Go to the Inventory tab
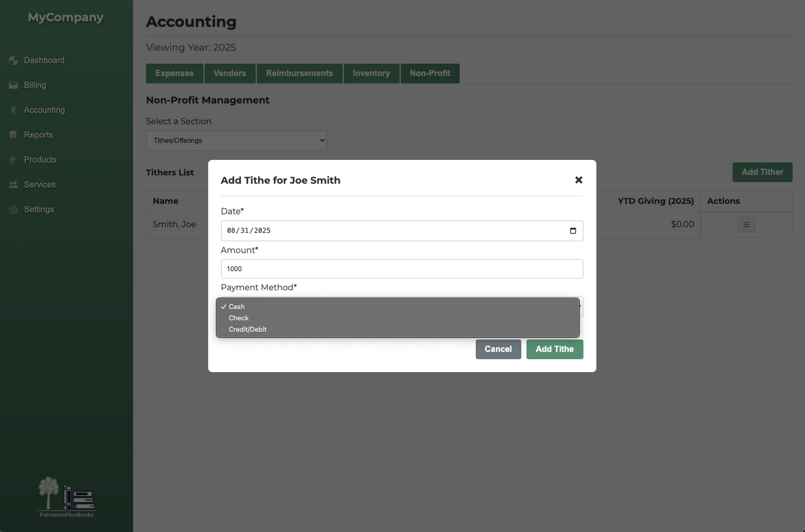805x532 pixels. tap(371, 74)
